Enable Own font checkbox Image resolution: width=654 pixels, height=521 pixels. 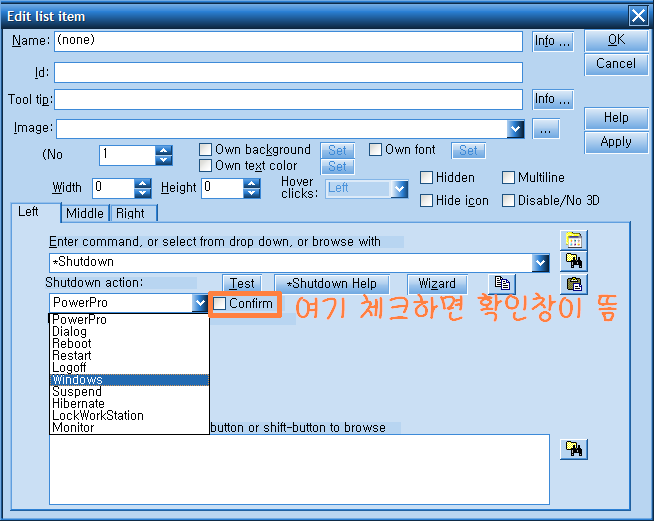click(x=375, y=149)
